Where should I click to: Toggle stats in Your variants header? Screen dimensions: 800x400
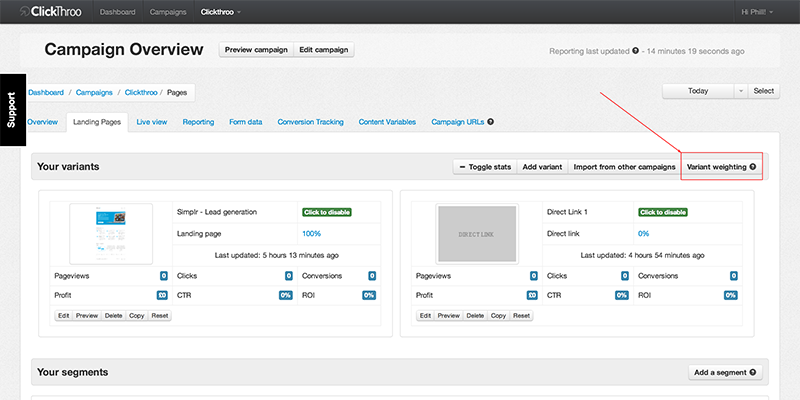pyautogui.click(x=485, y=167)
